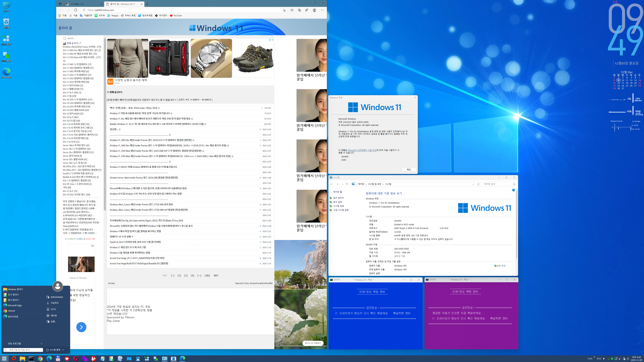Image resolution: width=644 pixels, height=362 pixels.
Task: Click the vertical scrollbar in 시스템 window
Action: [517, 225]
